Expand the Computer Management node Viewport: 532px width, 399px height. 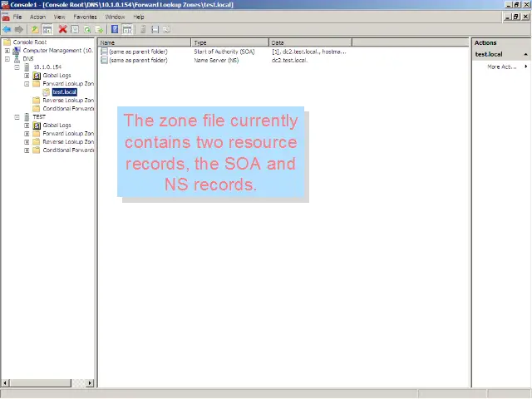coord(7,51)
